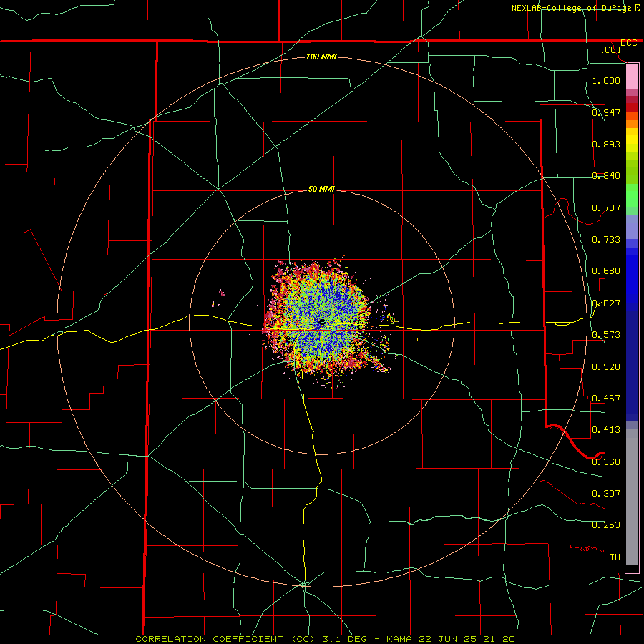
Task: Click the 0.520 legend value
Action: click(x=606, y=366)
